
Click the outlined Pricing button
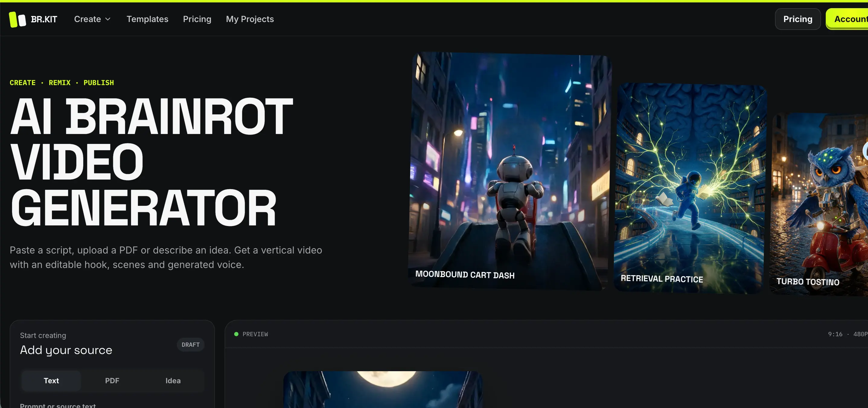tap(798, 19)
